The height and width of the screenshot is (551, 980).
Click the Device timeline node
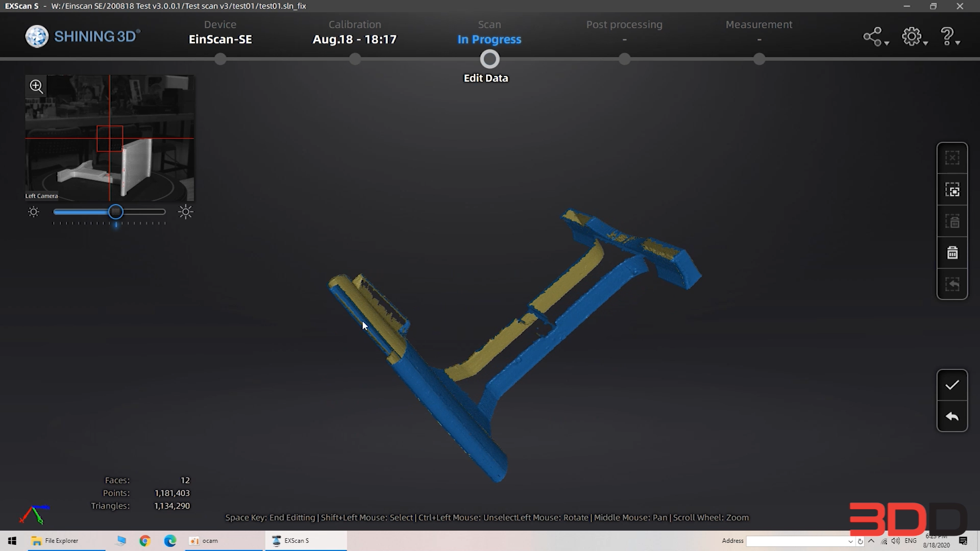pos(220,60)
